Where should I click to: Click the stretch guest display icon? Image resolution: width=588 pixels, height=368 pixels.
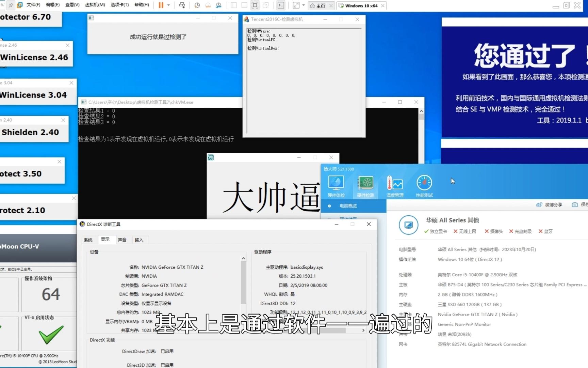pyautogui.click(x=296, y=5)
